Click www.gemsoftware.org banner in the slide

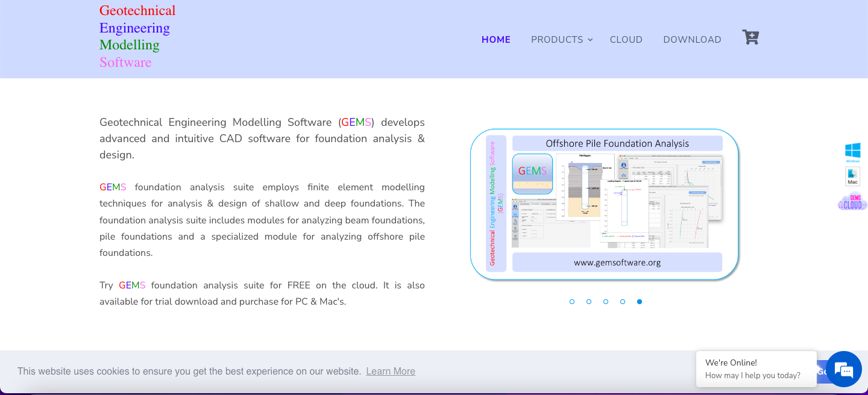(x=617, y=263)
